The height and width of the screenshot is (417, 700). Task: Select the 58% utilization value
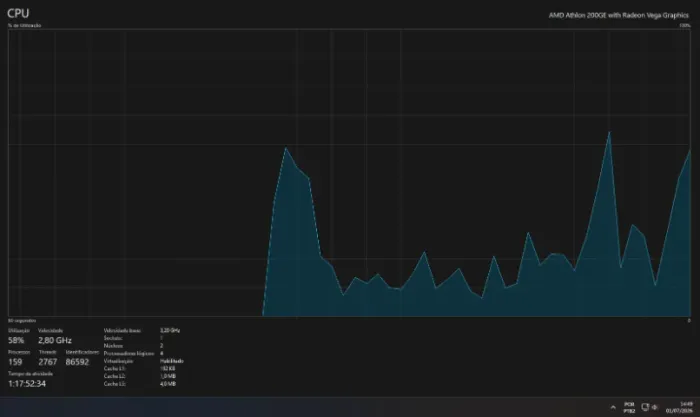[16, 340]
